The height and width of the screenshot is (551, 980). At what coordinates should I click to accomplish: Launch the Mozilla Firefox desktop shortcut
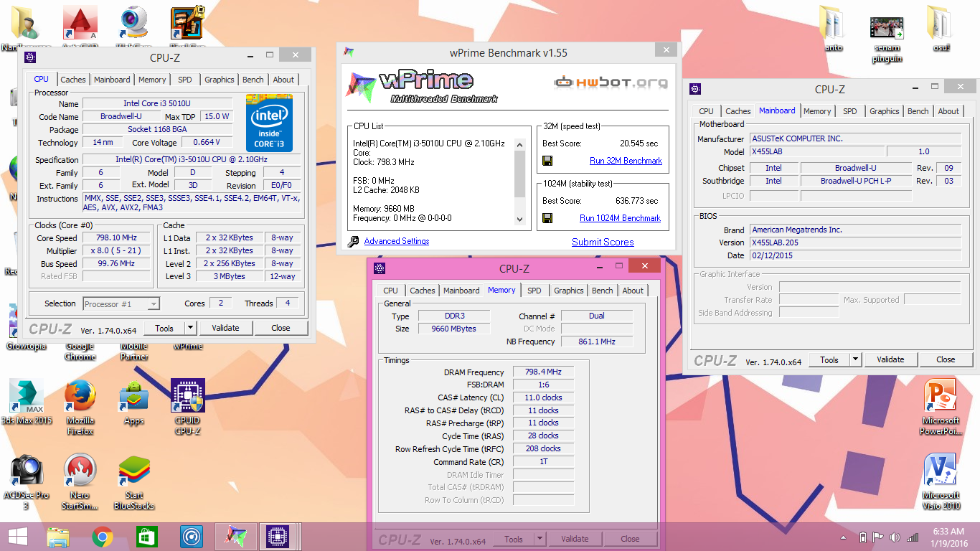pyautogui.click(x=80, y=406)
